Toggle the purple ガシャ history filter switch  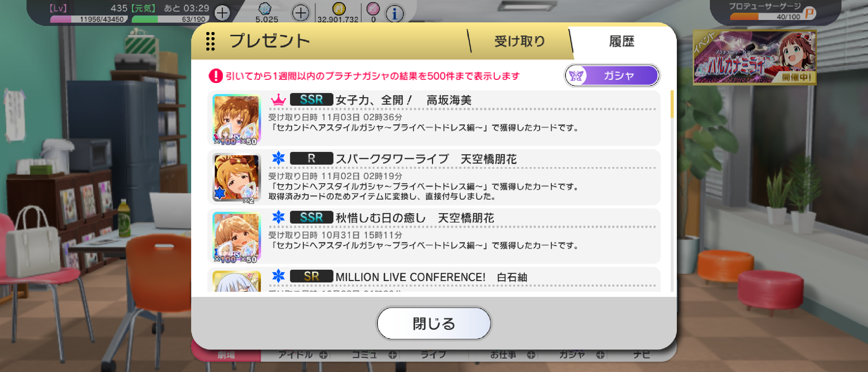tap(612, 75)
